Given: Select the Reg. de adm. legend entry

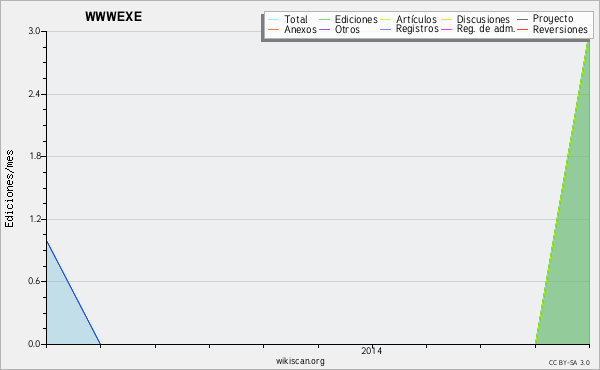Looking at the screenshot, I should [x=486, y=29].
